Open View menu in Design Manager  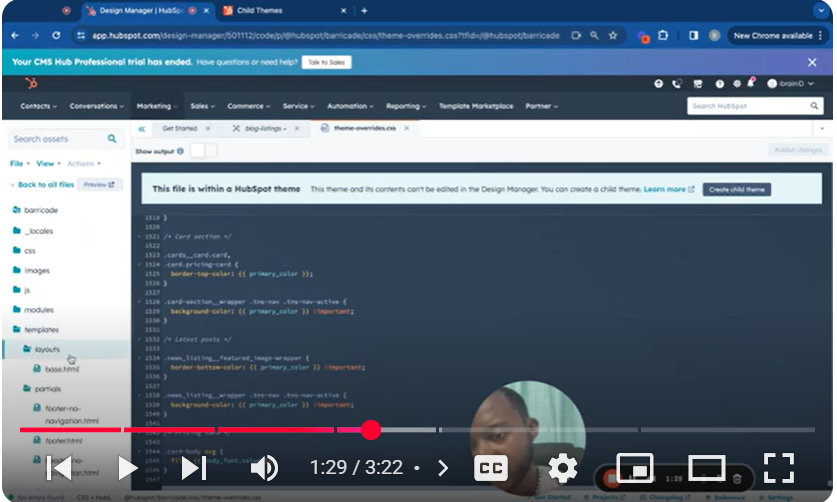[x=49, y=163]
